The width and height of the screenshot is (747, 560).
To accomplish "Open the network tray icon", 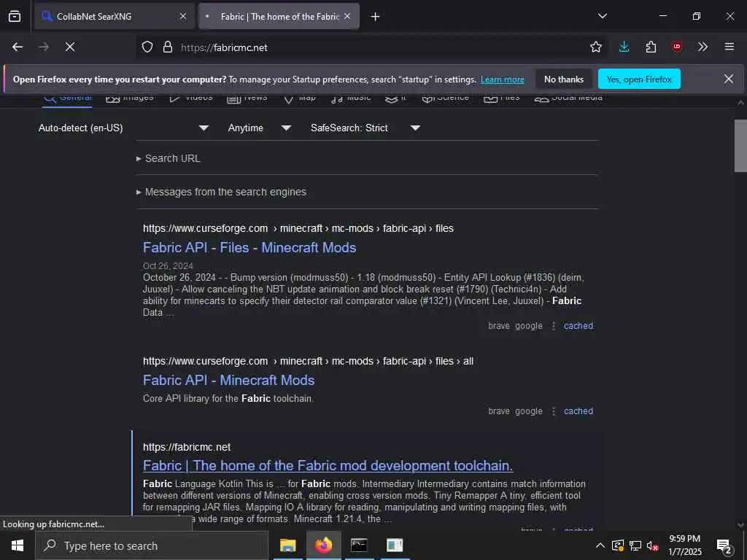I will click(635, 545).
